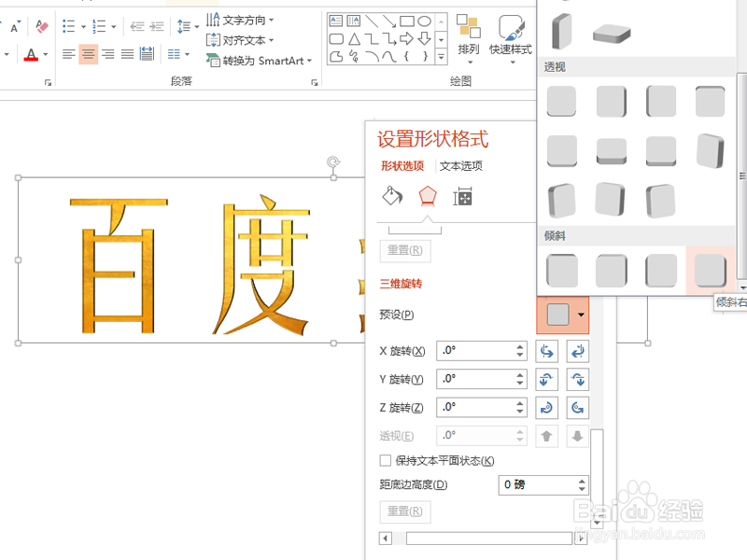The width and height of the screenshot is (747, 560).
Task: Open the font color dropdown arrow
Action: [46, 55]
